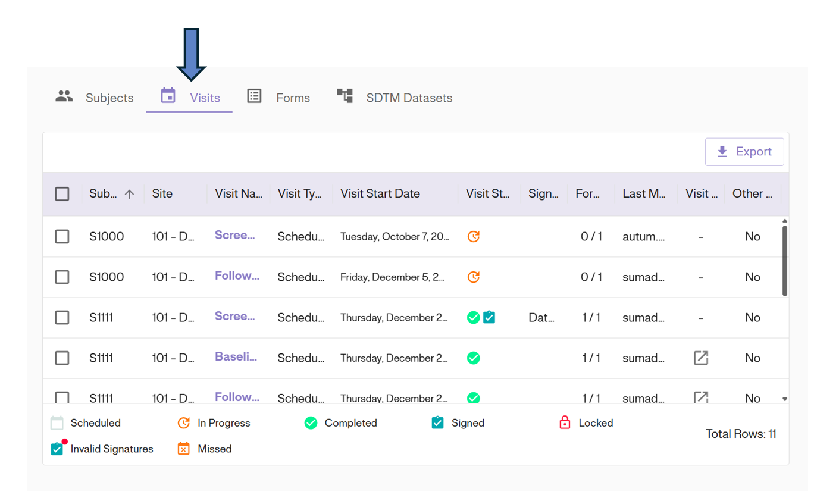The image size is (814, 504).
Task: Click Completed checkmark icon in S1111 Baseline row
Action: tap(473, 358)
